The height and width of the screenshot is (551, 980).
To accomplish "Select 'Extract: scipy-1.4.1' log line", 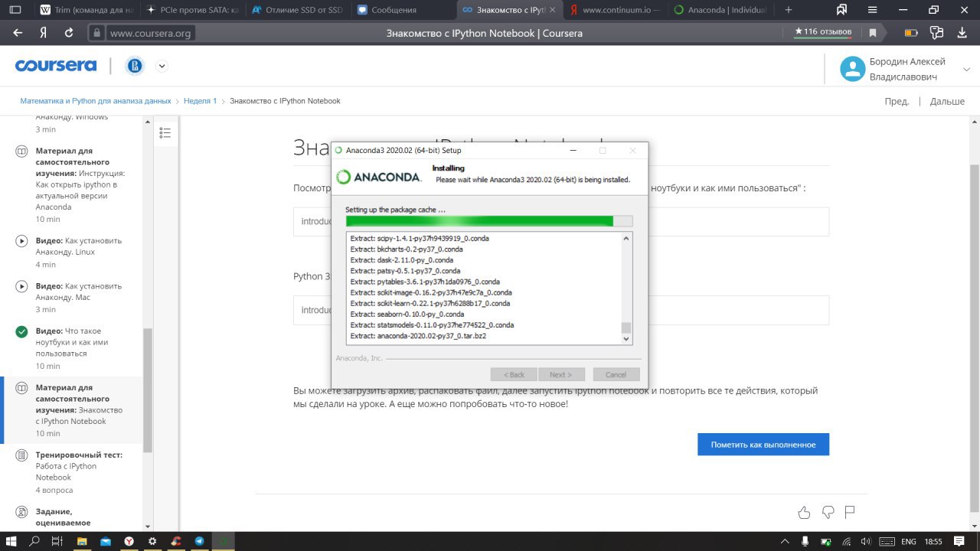I will point(420,239).
